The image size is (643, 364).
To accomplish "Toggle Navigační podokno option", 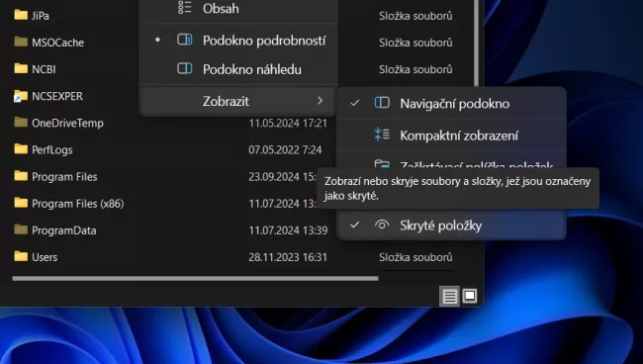I will pos(451,103).
